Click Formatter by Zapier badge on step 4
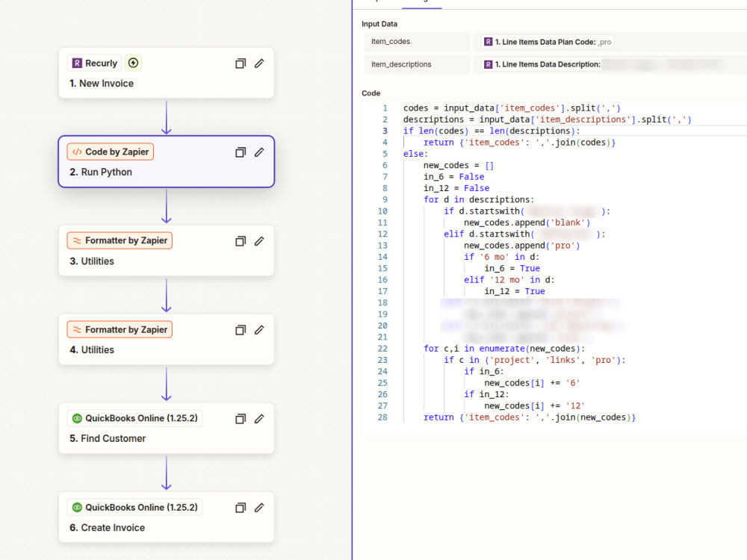This screenshot has width=747, height=560. pyautogui.click(x=120, y=329)
